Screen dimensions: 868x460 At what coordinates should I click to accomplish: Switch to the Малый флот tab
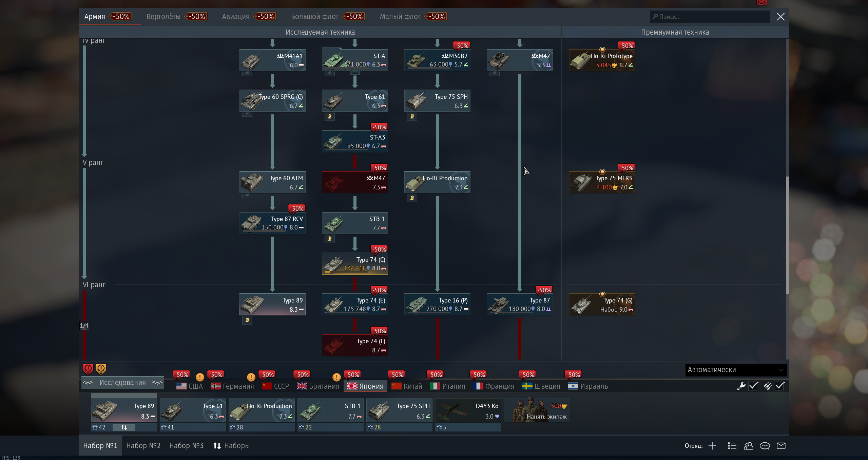(x=413, y=16)
